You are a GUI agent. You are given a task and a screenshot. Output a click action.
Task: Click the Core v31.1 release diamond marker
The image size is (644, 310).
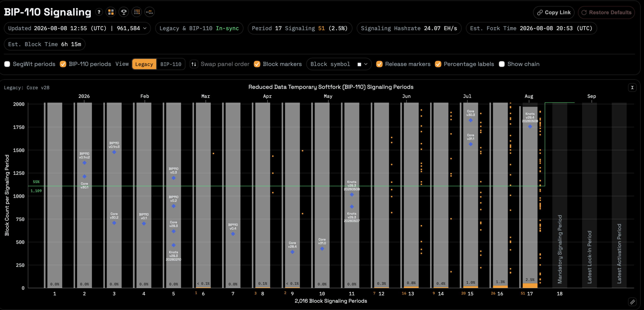pyautogui.click(x=471, y=144)
